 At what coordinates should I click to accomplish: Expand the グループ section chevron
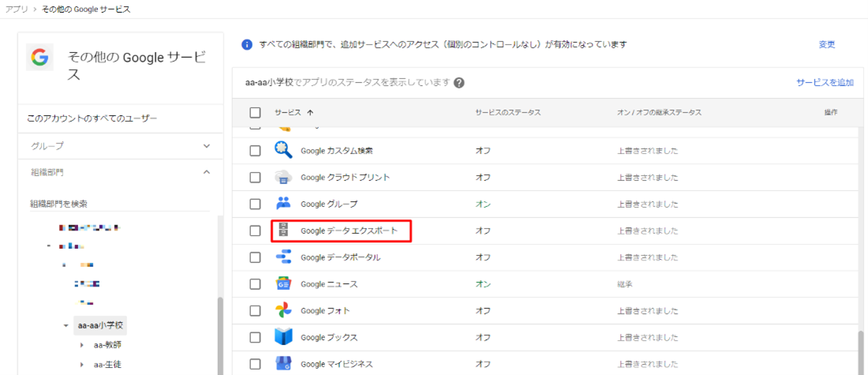click(207, 146)
